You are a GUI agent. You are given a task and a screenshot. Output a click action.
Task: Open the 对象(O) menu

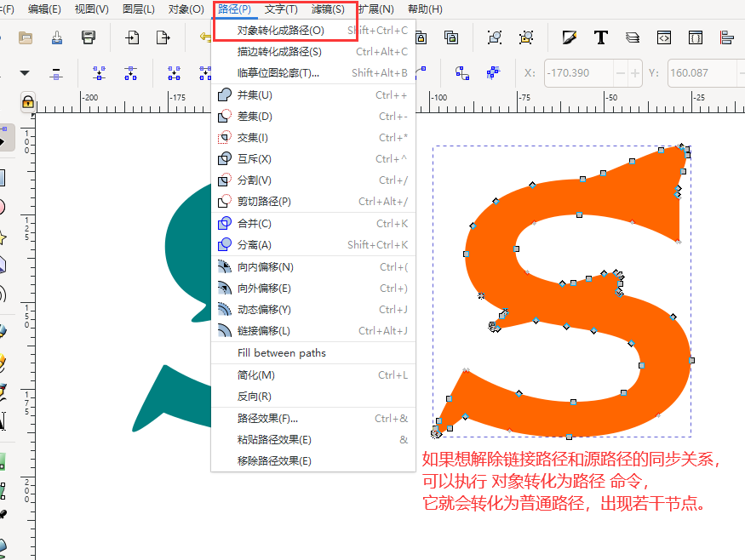point(186,9)
